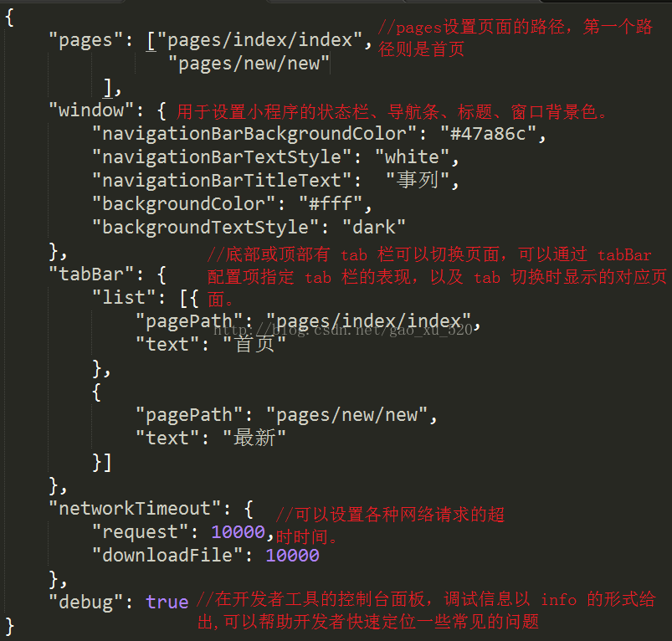Click the request timeout value 10000

(239, 531)
